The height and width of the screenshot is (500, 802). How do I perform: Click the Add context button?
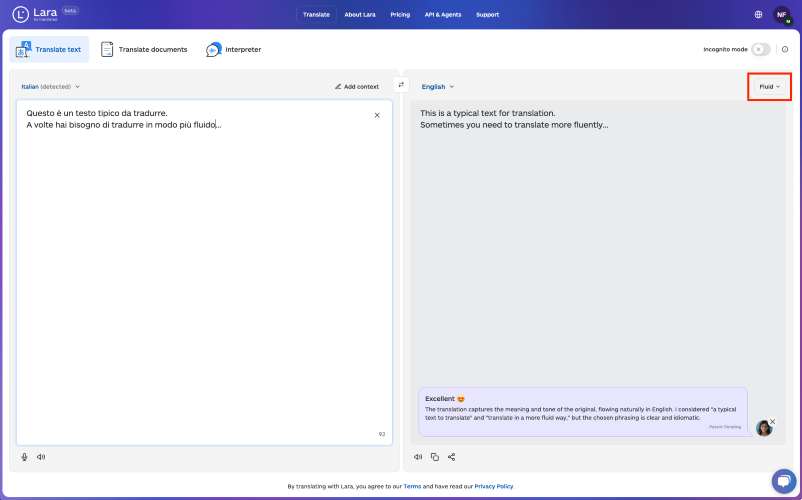click(357, 87)
